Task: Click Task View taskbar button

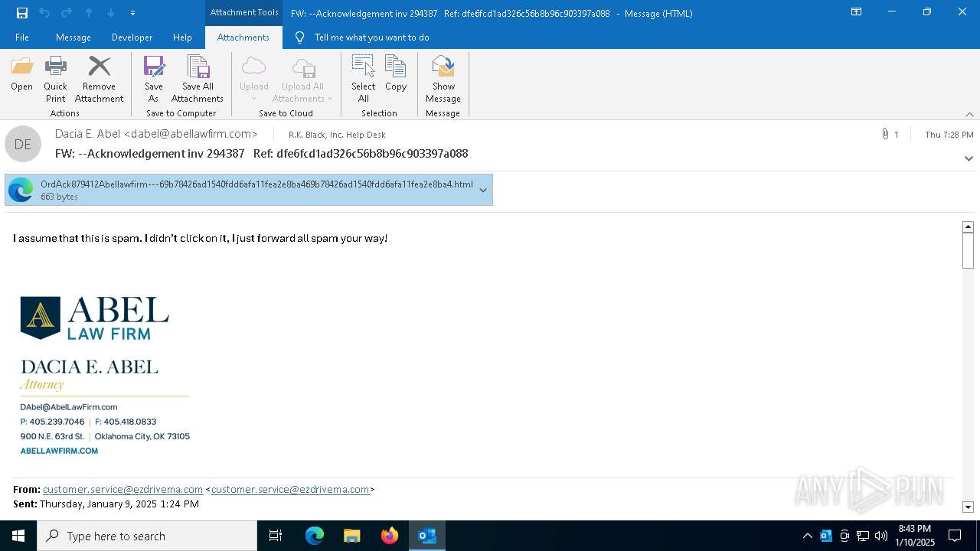Action: pyautogui.click(x=276, y=536)
